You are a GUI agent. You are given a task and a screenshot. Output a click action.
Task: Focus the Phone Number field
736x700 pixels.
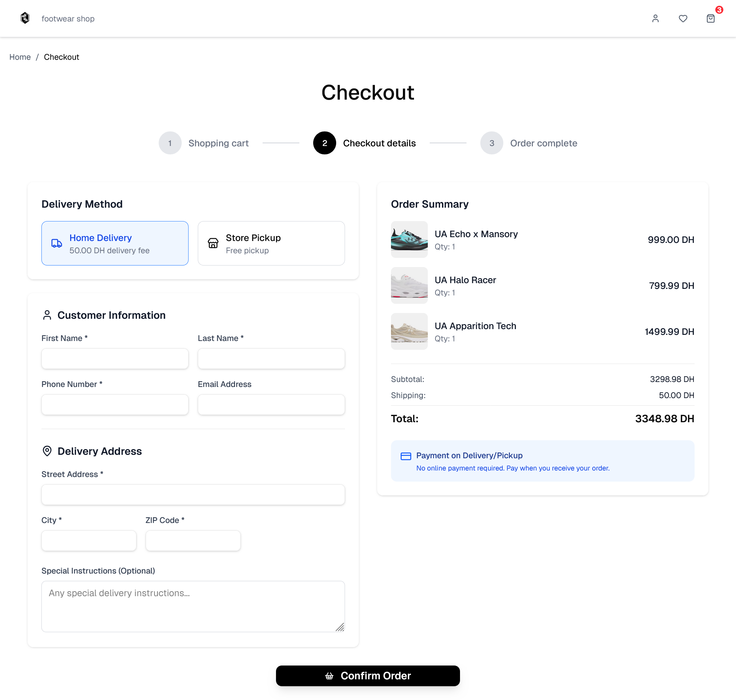[115, 405]
